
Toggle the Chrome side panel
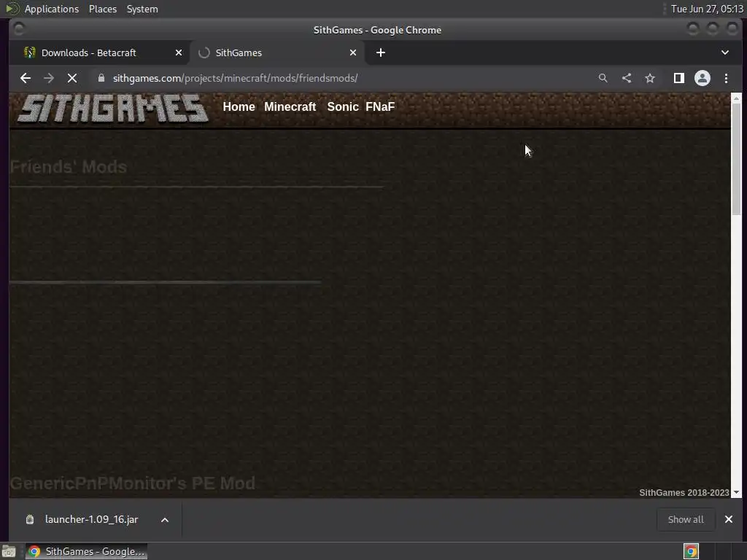(679, 78)
